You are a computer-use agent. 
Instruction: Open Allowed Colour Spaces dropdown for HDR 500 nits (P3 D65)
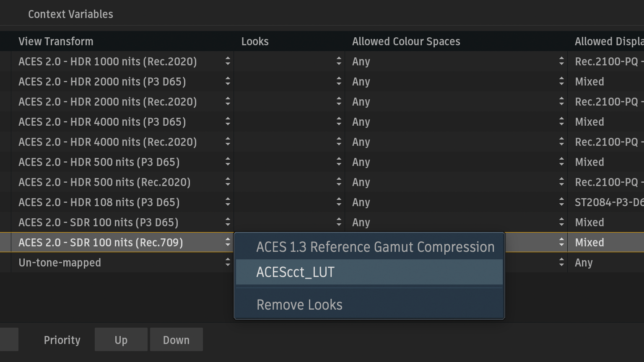click(x=561, y=162)
